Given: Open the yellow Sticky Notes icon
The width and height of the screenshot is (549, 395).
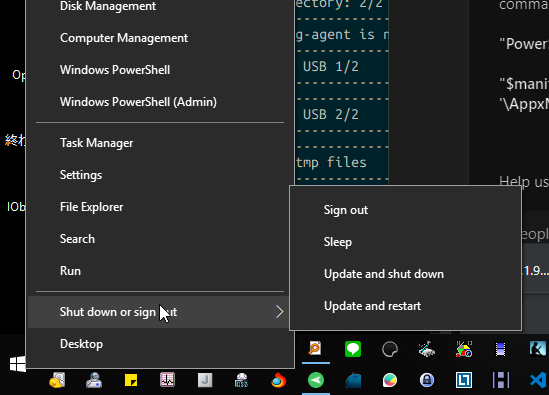Looking at the screenshot, I should click(x=131, y=380).
